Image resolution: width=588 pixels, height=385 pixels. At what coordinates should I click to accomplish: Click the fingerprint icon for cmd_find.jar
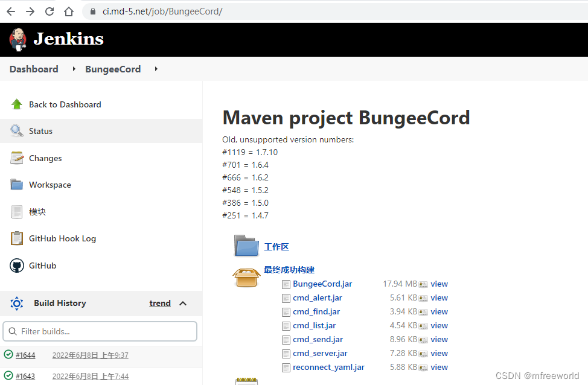423,312
